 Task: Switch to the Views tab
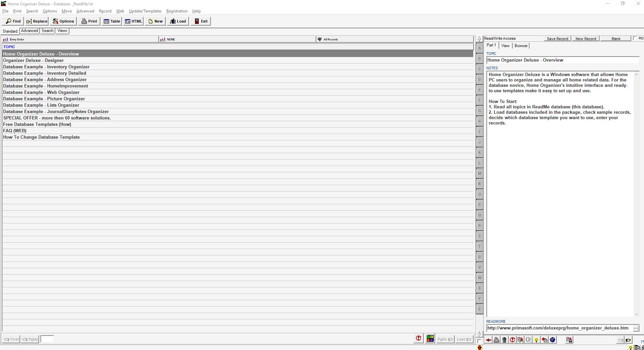point(62,31)
